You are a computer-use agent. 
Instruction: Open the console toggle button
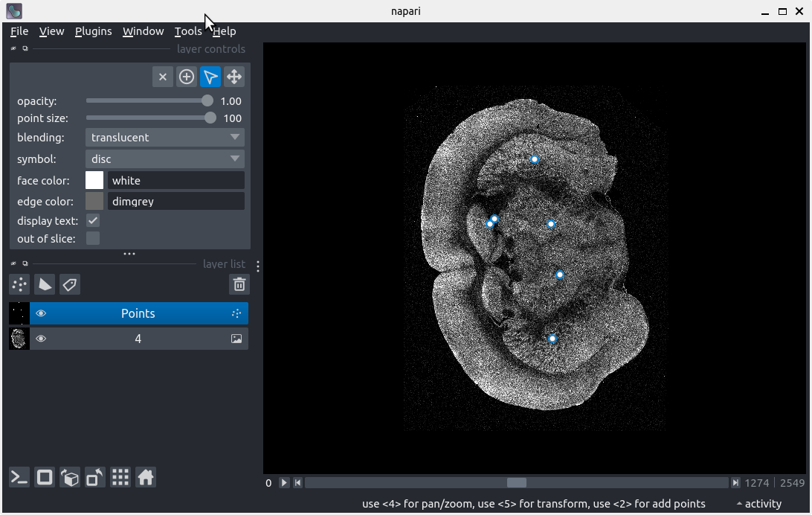click(19, 478)
